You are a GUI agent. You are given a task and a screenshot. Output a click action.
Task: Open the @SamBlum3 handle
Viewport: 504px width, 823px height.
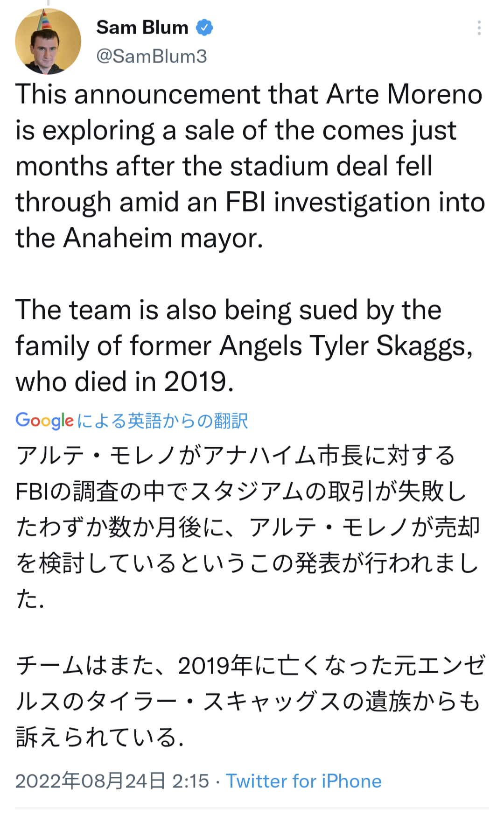152,56
